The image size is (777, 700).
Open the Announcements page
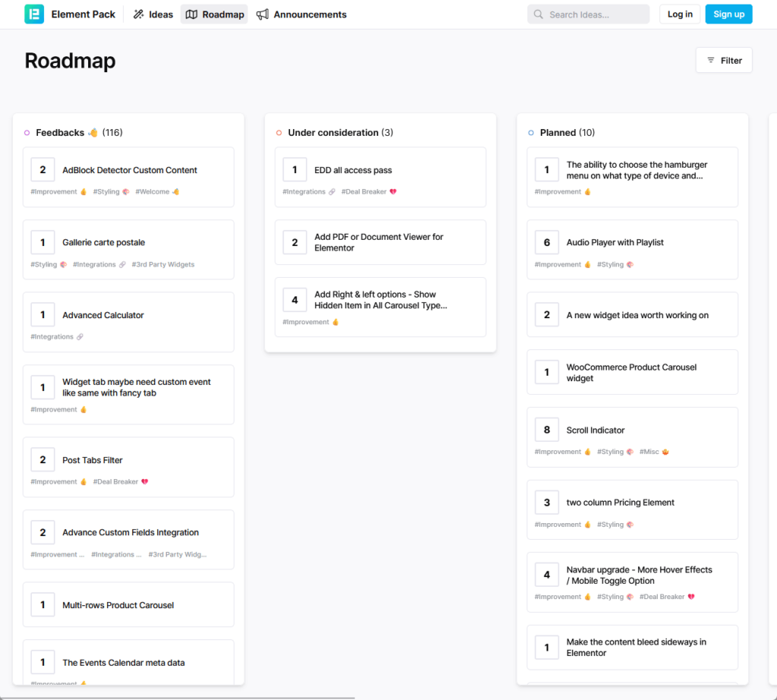pyautogui.click(x=301, y=14)
